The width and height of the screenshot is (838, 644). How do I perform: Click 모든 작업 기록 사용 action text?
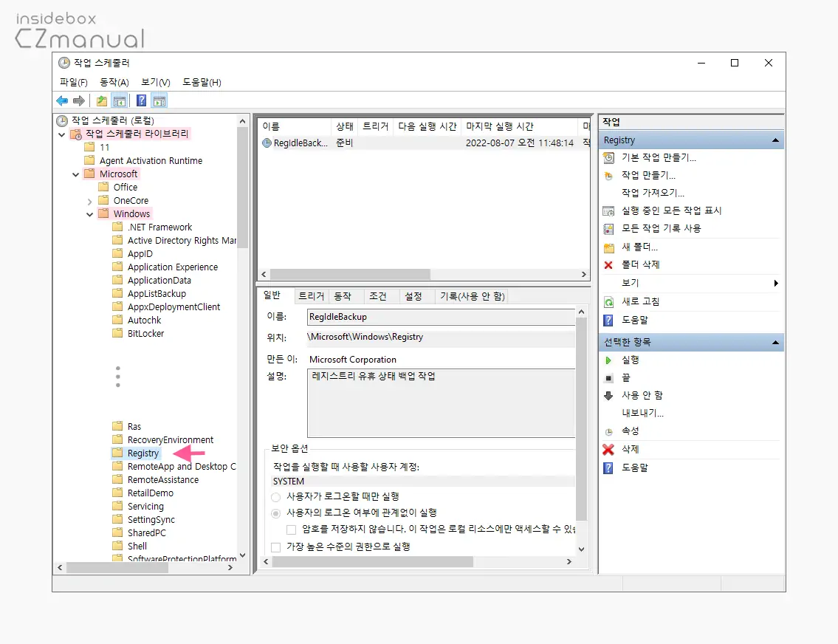[x=661, y=228]
